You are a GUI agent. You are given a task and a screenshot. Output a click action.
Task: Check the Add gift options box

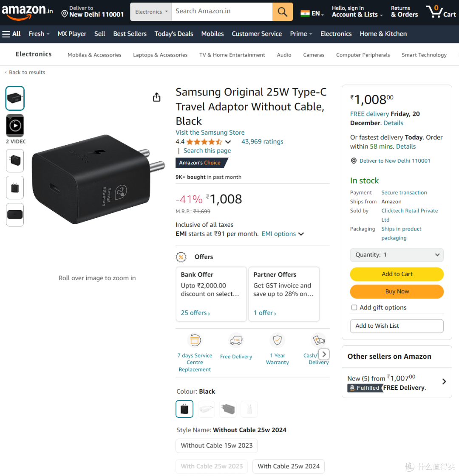point(354,307)
